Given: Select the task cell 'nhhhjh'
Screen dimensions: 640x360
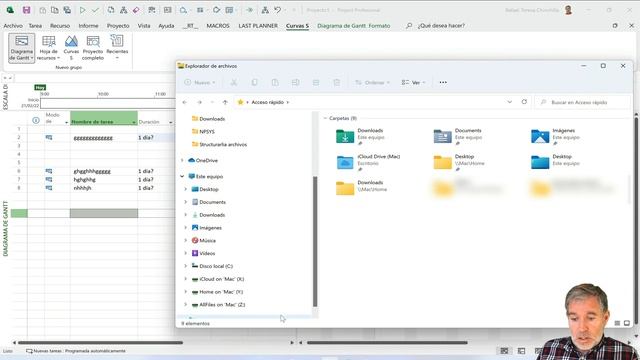Looking at the screenshot, I should [104, 188].
